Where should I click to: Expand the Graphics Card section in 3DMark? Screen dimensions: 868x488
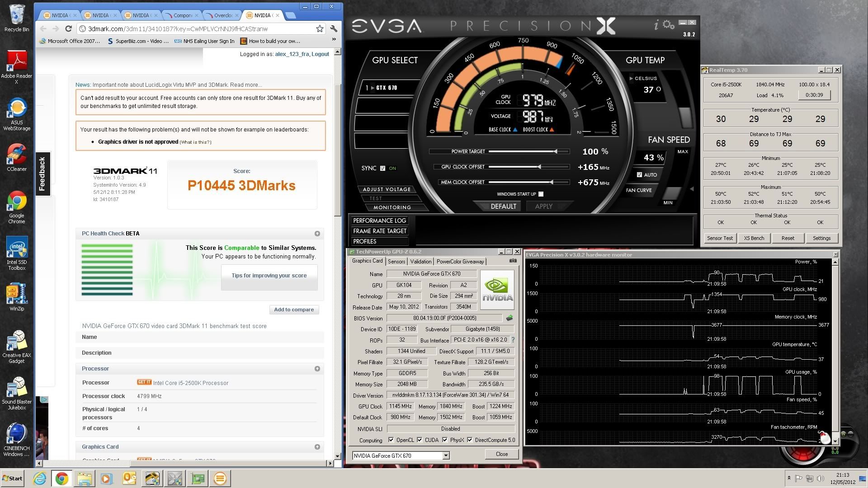coord(318,446)
